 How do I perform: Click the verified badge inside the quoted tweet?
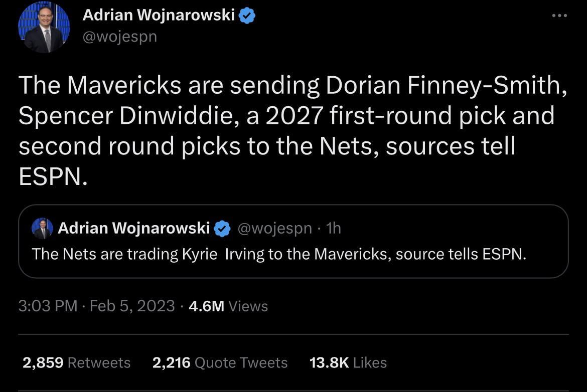221,229
